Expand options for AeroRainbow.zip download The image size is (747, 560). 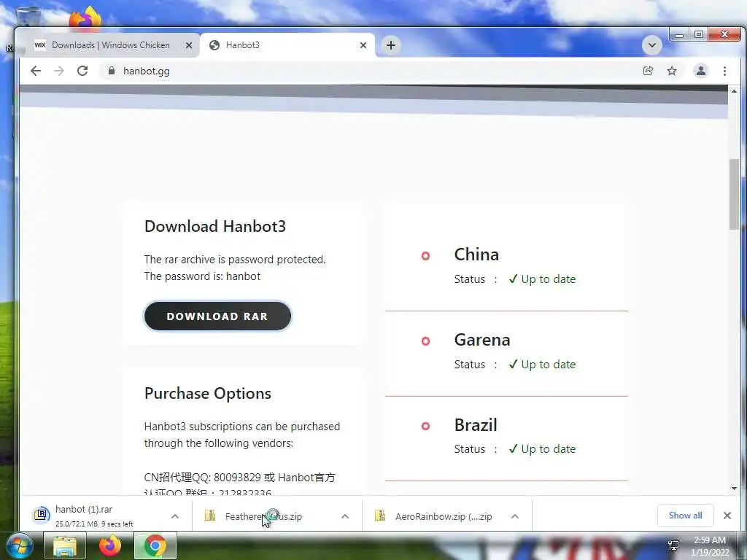pos(515,516)
